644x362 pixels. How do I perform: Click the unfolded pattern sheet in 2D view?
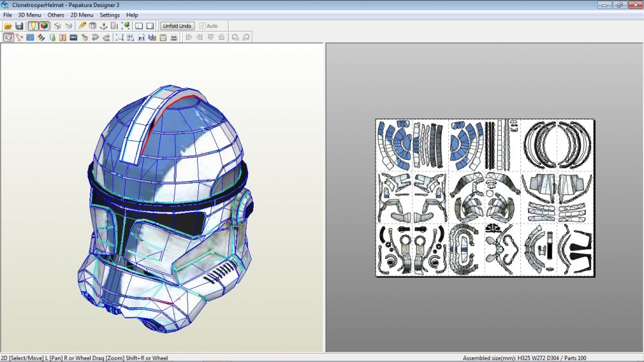[485, 198]
